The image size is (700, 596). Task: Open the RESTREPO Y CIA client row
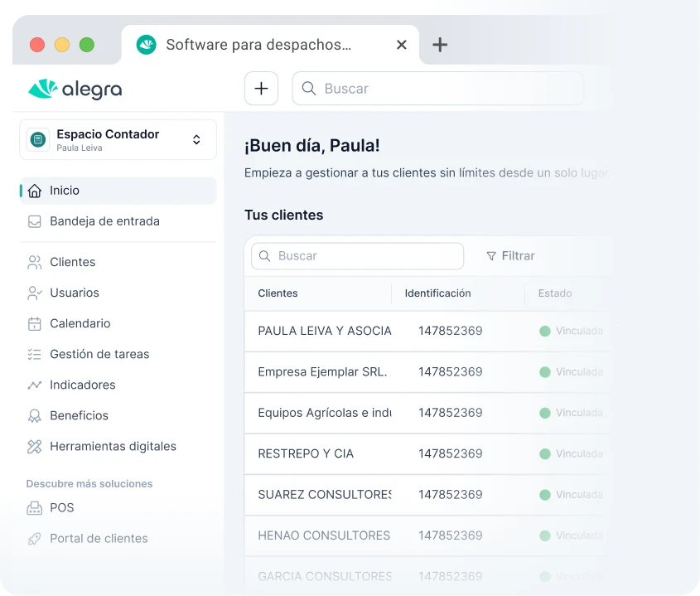point(306,453)
